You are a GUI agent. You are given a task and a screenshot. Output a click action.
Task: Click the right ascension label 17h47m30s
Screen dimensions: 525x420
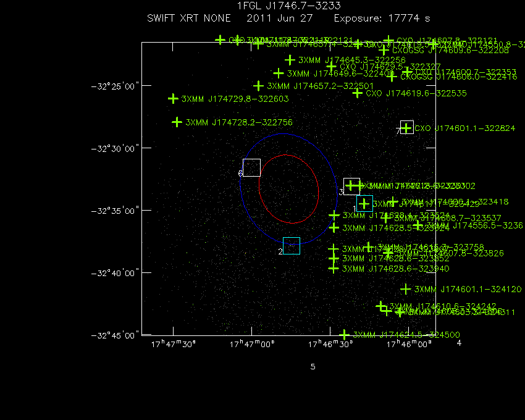click(x=173, y=344)
